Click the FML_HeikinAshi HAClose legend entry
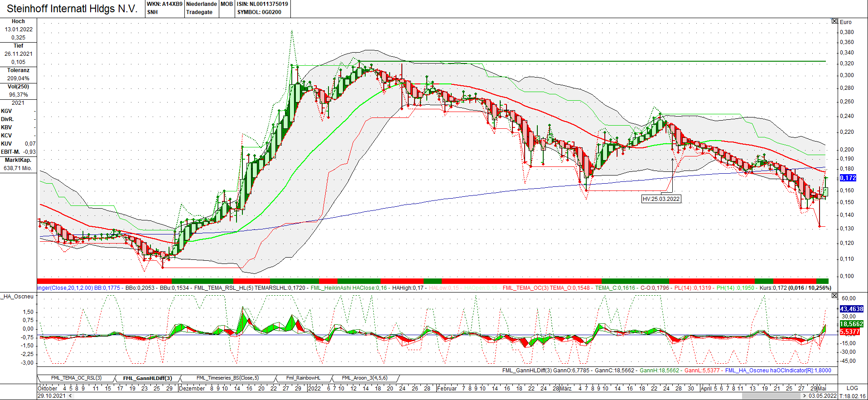Screen dimensions: 868x400 click(x=348, y=288)
